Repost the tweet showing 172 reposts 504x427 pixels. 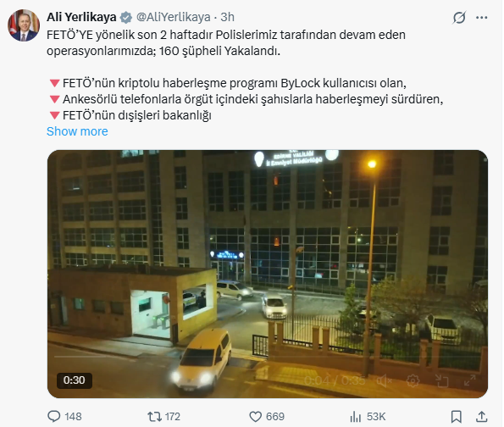[x=164, y=417]
